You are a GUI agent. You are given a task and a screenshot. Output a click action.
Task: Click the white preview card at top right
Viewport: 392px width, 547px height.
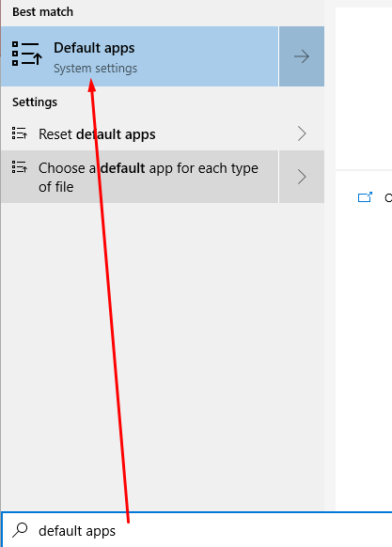[x=364, y=88]
